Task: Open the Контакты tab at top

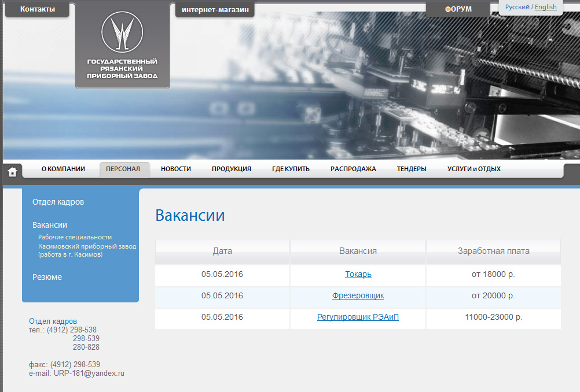Action: coord(38,9)
